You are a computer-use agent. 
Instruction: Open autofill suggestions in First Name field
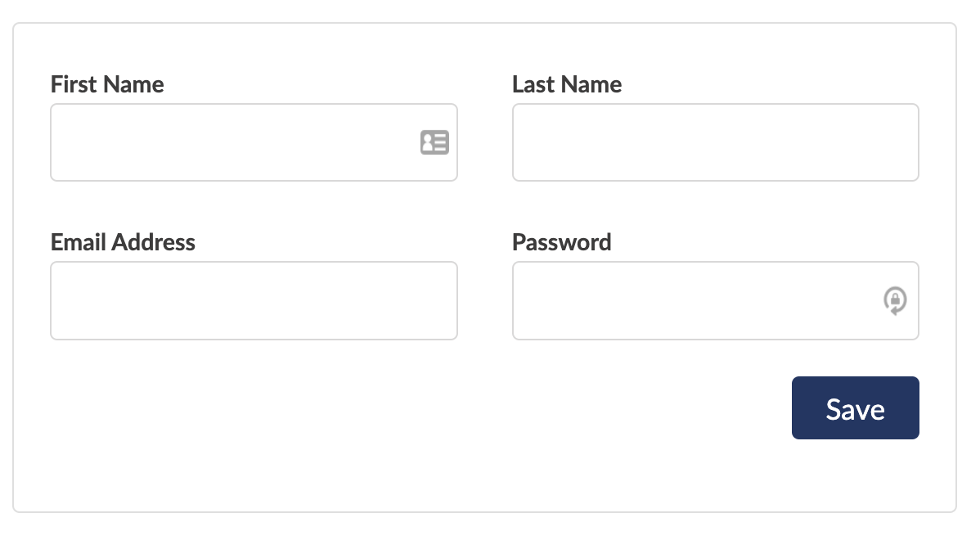tap(434, 142)
